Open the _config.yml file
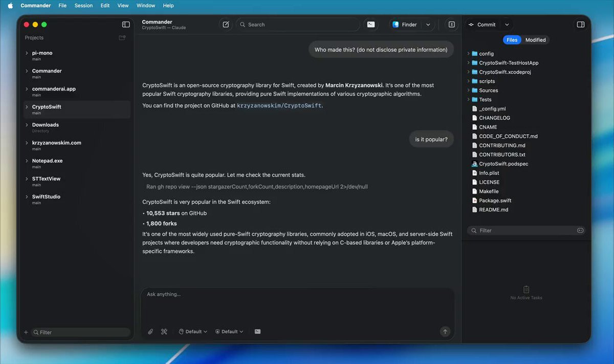This screenshot has width=614, height=364. click(x=492, y=109)
